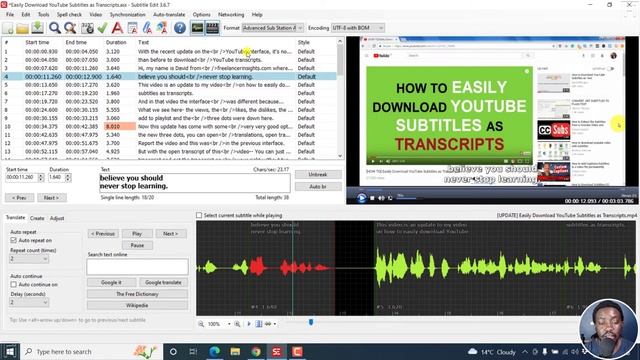
Task: Click the Cortana circle taskbar icon
Action: [x=173, y=351]
